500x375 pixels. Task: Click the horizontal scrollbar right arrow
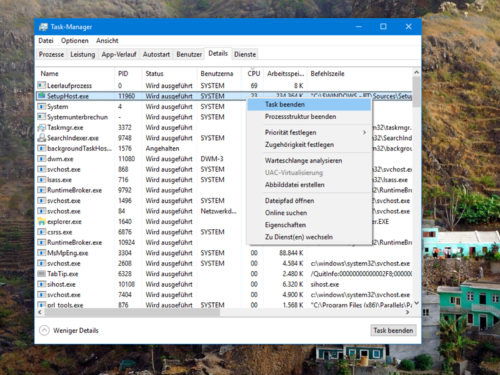pos(407,312)
